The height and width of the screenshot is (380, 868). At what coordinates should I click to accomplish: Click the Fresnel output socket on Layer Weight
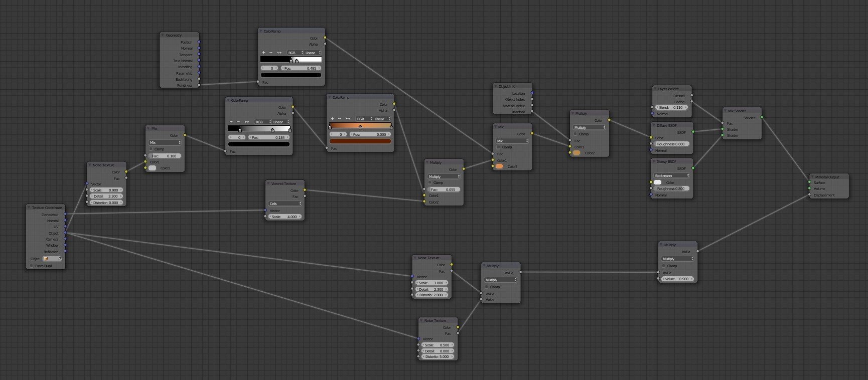click(x=692, y=95)
